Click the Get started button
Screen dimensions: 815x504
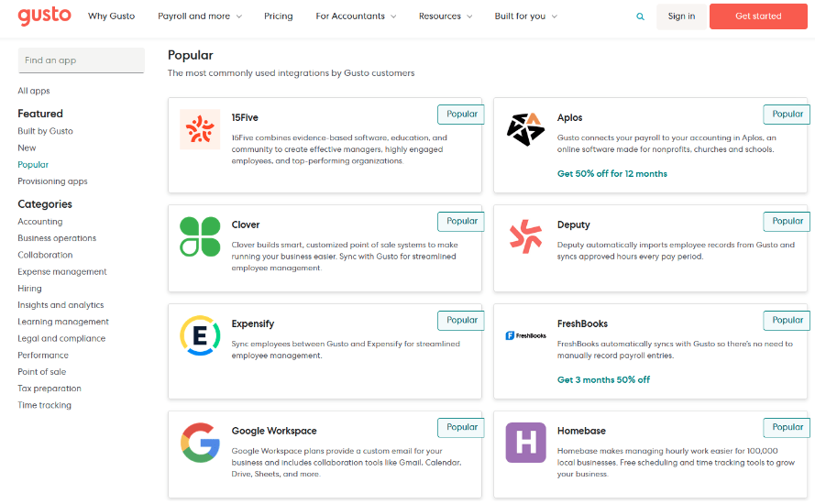click(758, 16)
